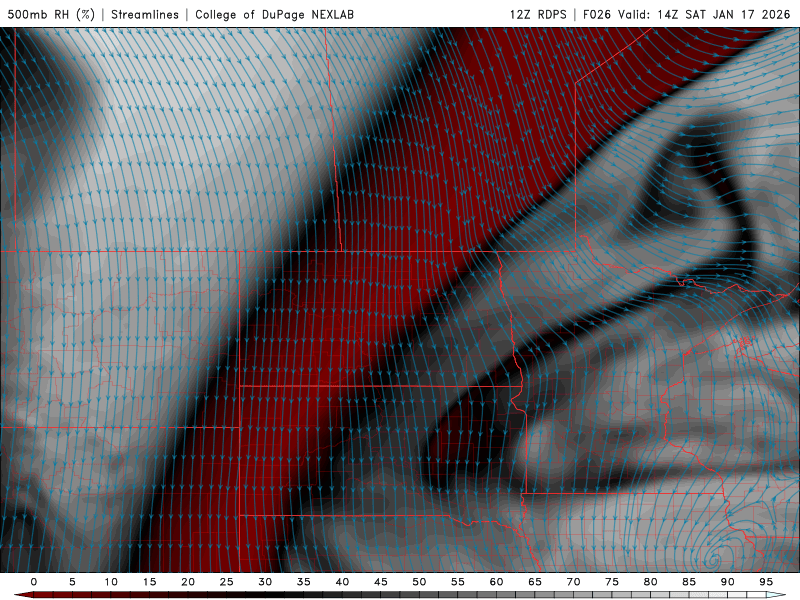Screen dimensions: 800x600
Task: Click the "College of DuPage NEXLAB" text
Action: coord(274,14)
